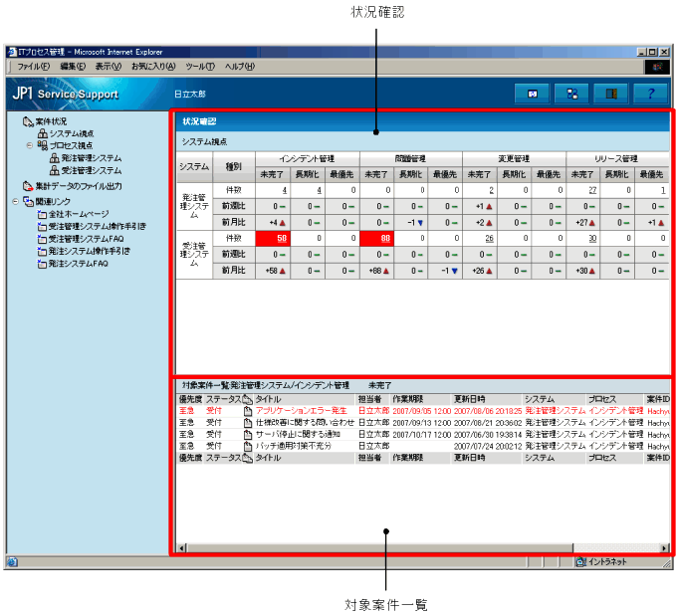Screen dimensions: 678x616
Task: Click the 担当者 column header at list top
Action: pos(370,399)
